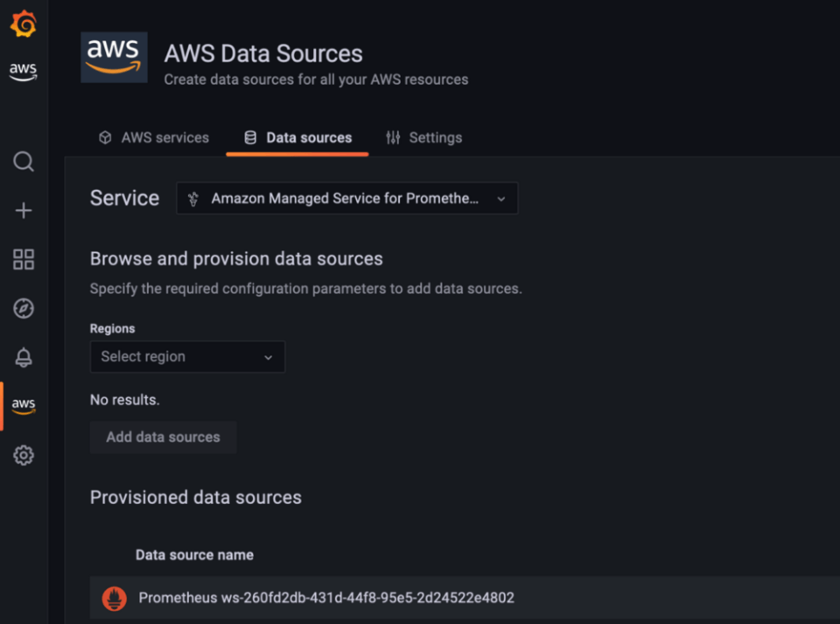Click the Grafana logo in the sidebar

[23, 25]
